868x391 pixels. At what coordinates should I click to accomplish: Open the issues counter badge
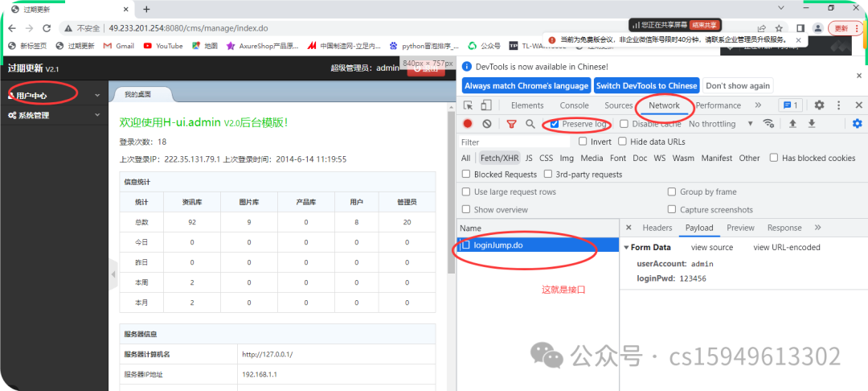click(x=791, y=105)
